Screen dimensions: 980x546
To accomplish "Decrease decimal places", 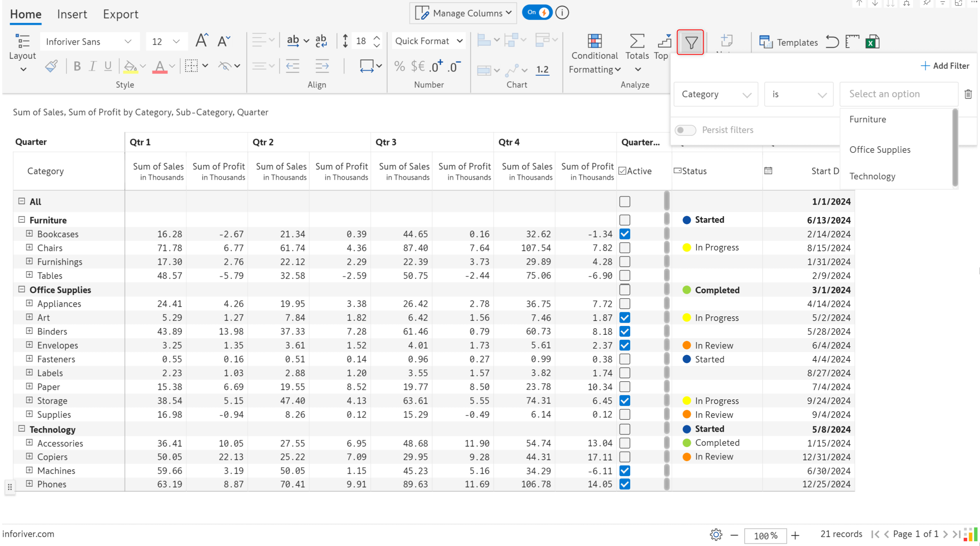I will point(454,66).
